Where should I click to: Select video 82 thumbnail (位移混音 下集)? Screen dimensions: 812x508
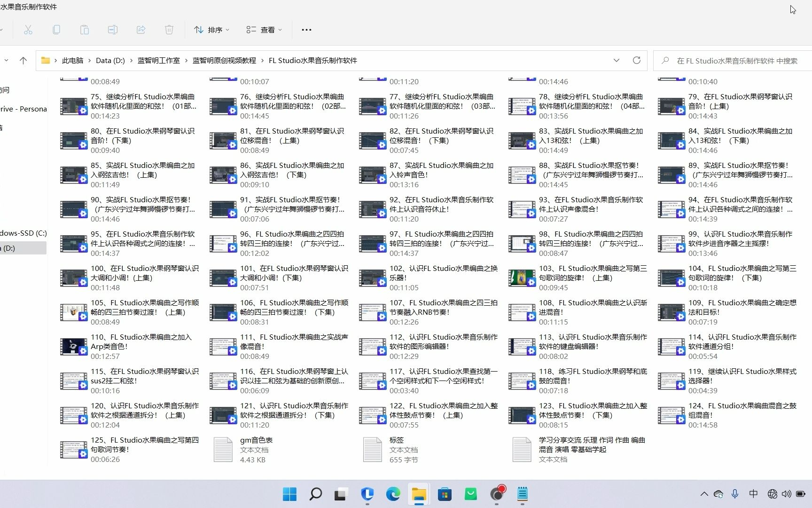coord(373,140)
